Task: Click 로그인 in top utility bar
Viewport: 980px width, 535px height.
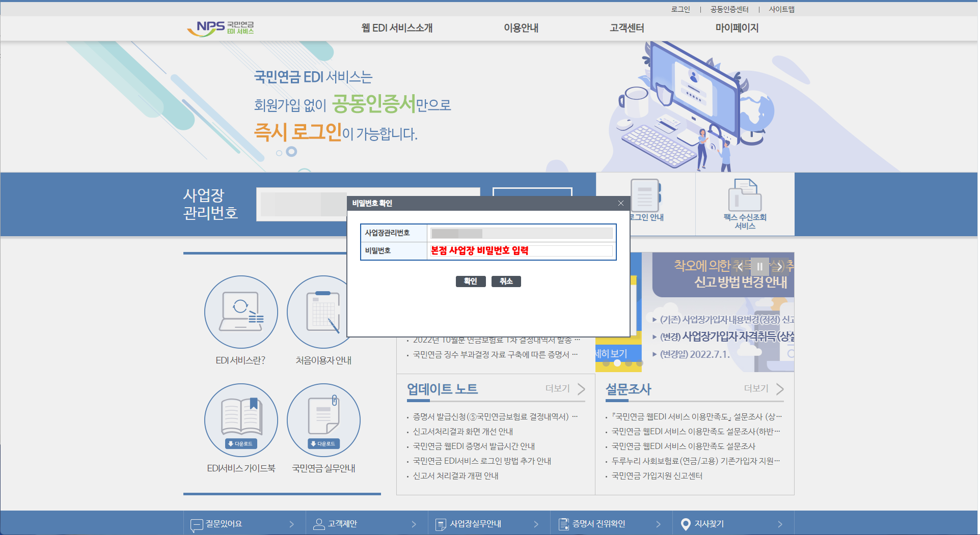Action: point(680,9)
